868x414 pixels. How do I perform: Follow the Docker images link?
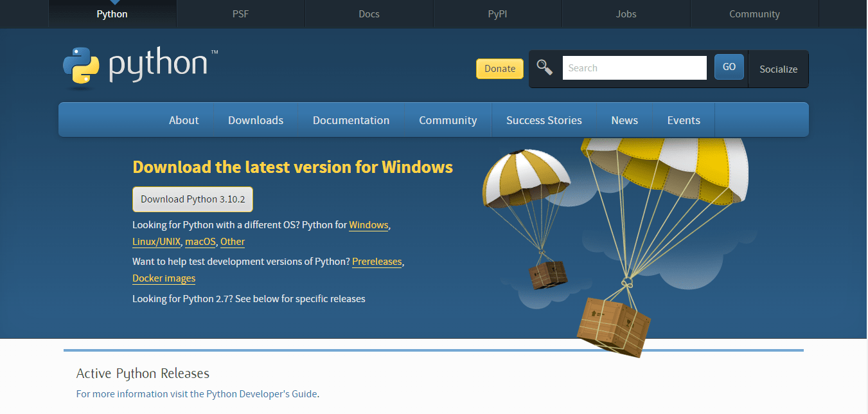pyautogui.click(x=164, y=278)
